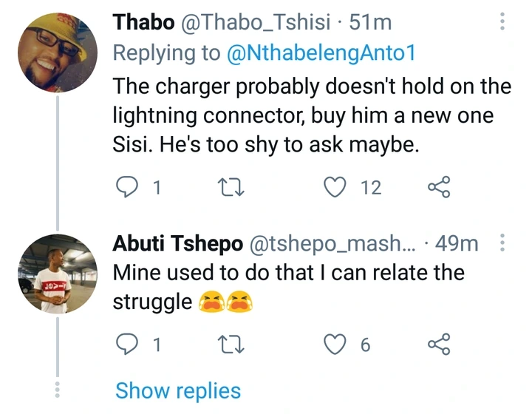
Task: View Thabo's profile picture
Action: (58, 52)
